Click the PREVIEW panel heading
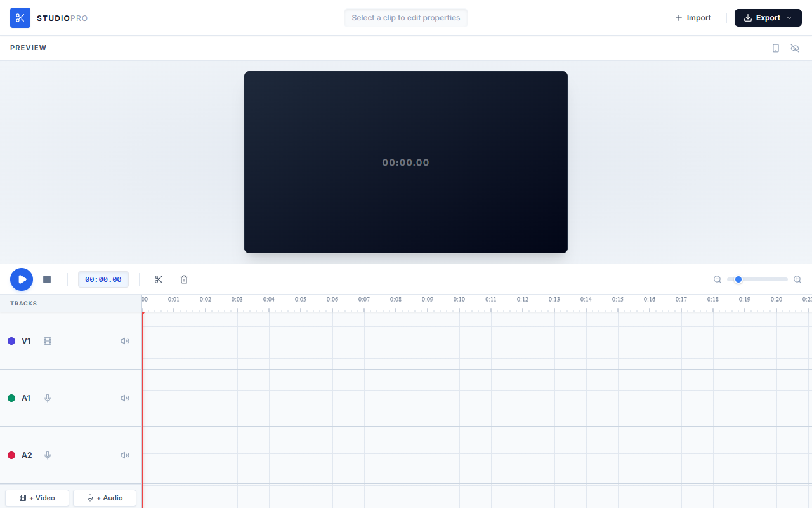Screen dimensions: 812x508 pyautogui.click(x=29, y=48)
